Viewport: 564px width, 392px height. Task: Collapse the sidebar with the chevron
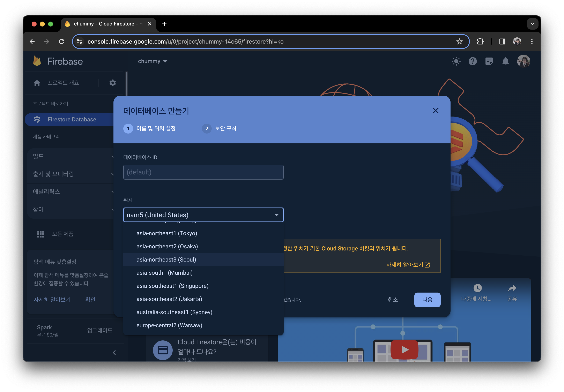[x=114, y=353]
